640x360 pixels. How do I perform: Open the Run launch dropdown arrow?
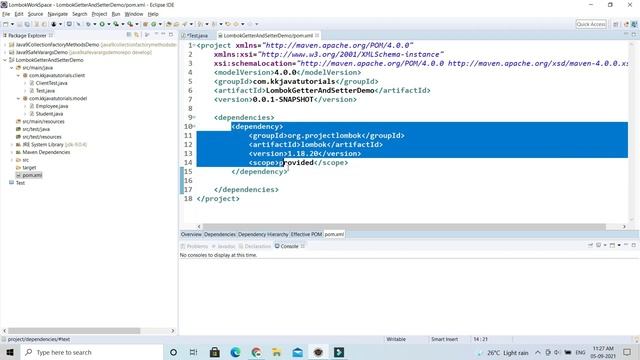pos(109,24)
